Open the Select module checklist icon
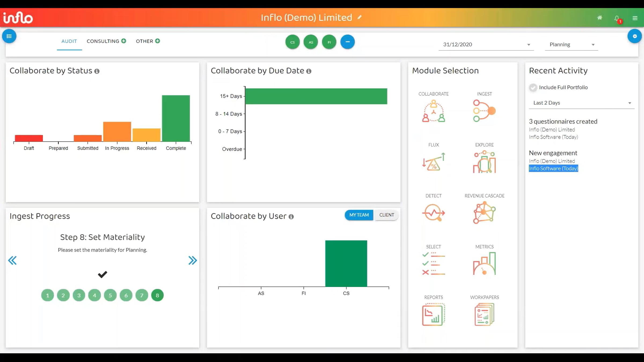 [x=433, y=264]
